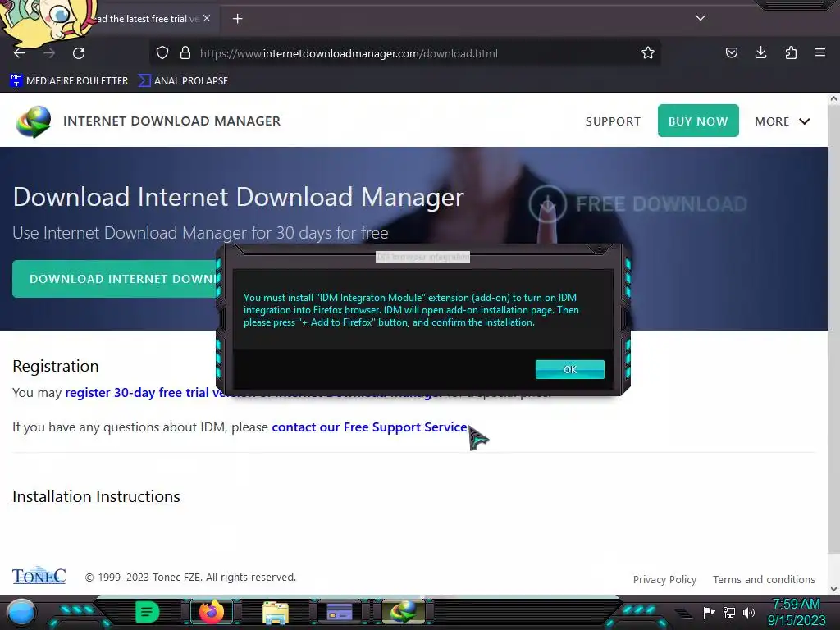
Task: Open the extensions puzzle icon
Action: click(791, 52)
